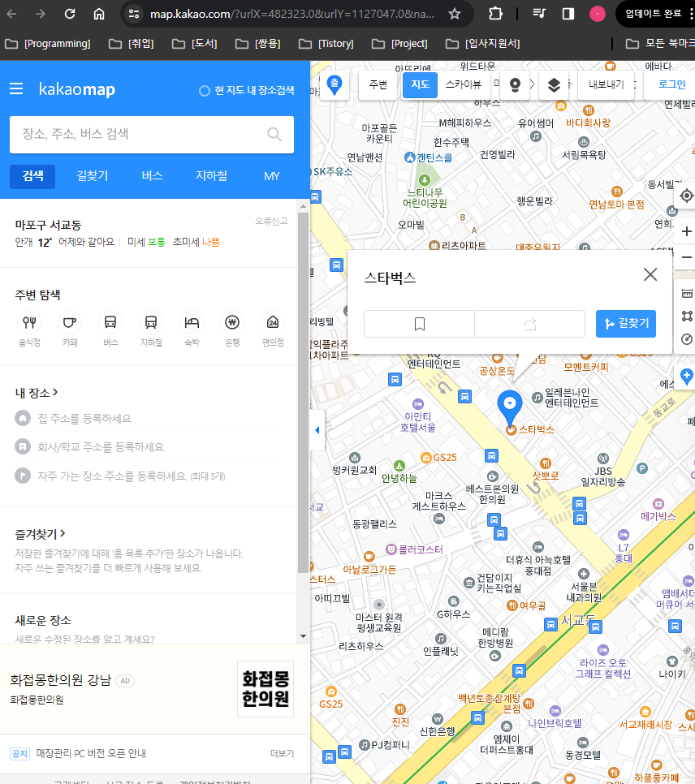Select the 스카이뷰 satellite view

coord(464,84)
